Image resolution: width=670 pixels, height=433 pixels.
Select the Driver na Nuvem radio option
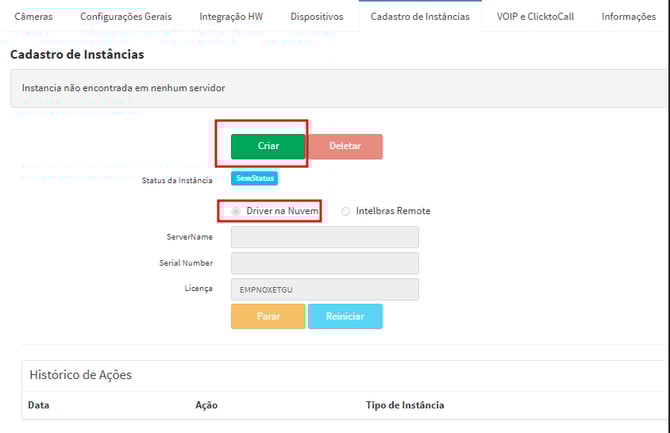coord(236,211)
